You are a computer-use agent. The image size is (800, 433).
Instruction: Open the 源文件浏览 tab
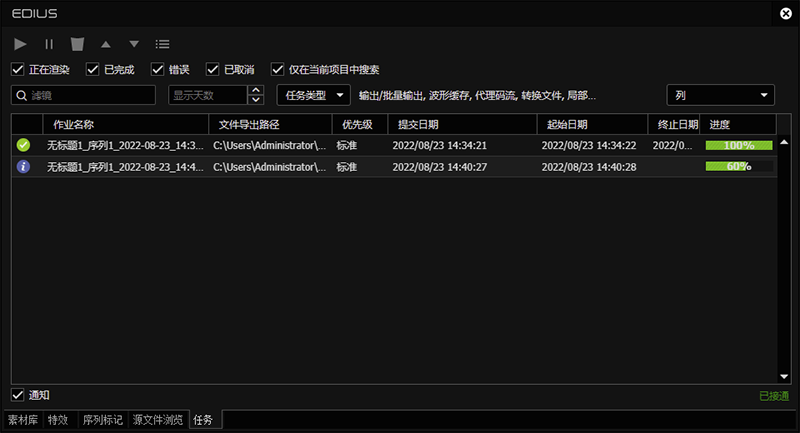(x=158, y=420)
